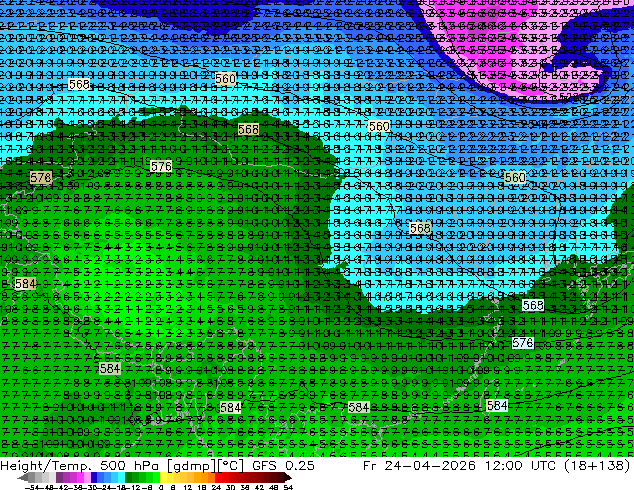Viewport: 634px width, 490px height.
Task: Click the dark maroon right arrow end of the legend
Action: coord(287,478)
